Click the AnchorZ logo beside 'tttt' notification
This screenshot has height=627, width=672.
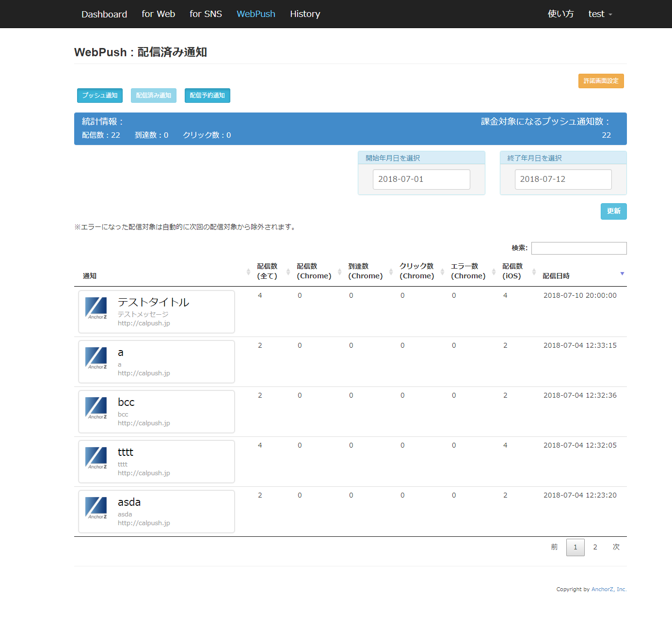click(96, 458)
